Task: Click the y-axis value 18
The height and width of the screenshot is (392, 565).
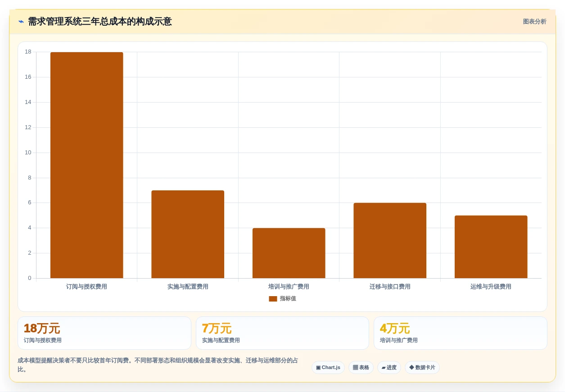Action: [28, 52]
